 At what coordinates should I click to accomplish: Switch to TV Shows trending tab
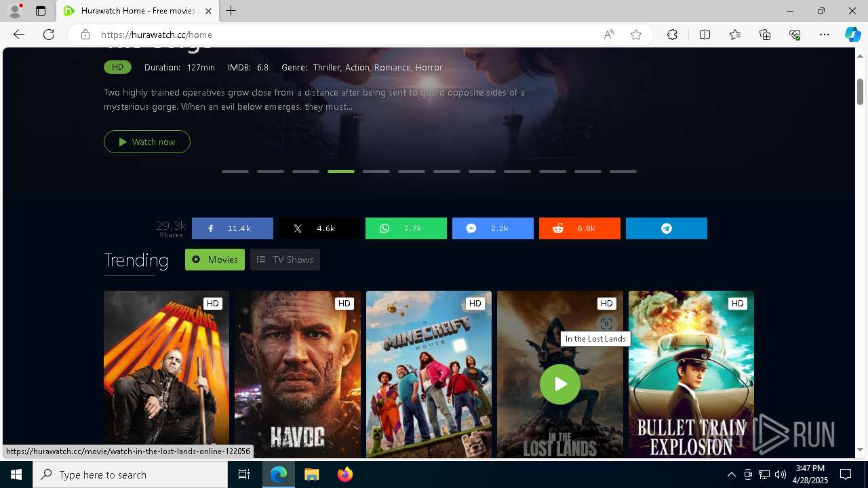click(285, 260)
